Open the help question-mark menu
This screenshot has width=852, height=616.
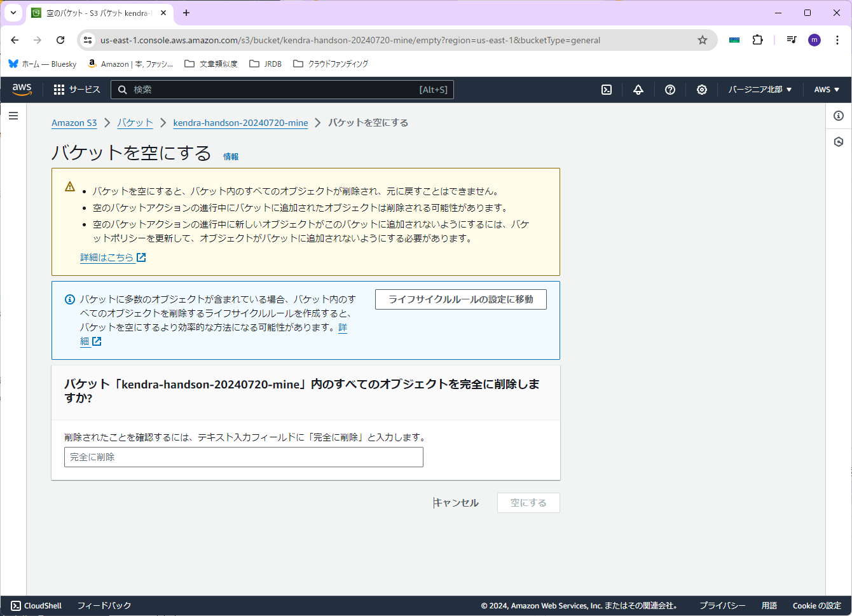click(x=670, y=90)
